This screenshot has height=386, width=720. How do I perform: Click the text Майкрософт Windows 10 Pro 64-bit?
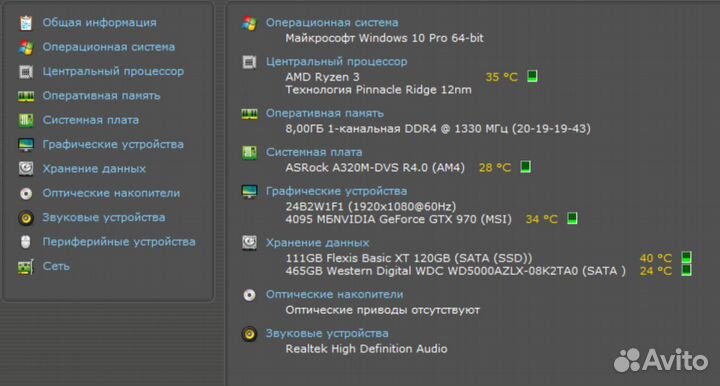click(x=384, y=38)
